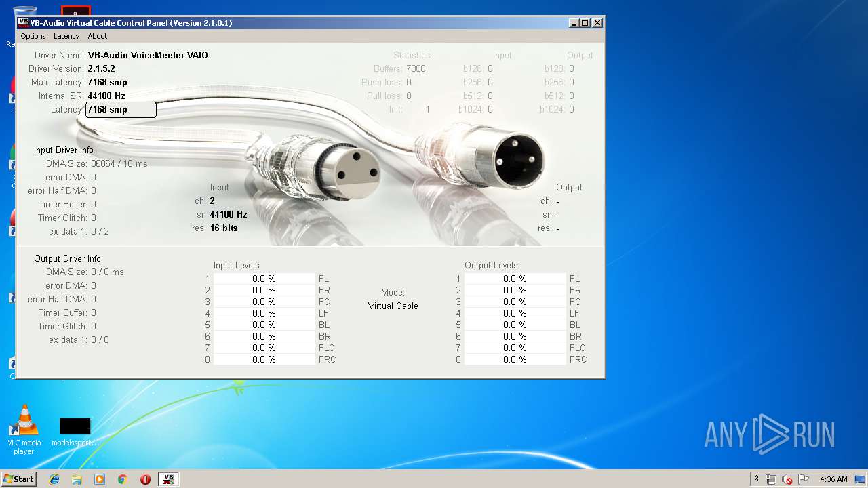This screenshot has width=868, height=488.
Task: Click the 4:36 AM clock
Action: pyautogui.click(x=833, y=479)
